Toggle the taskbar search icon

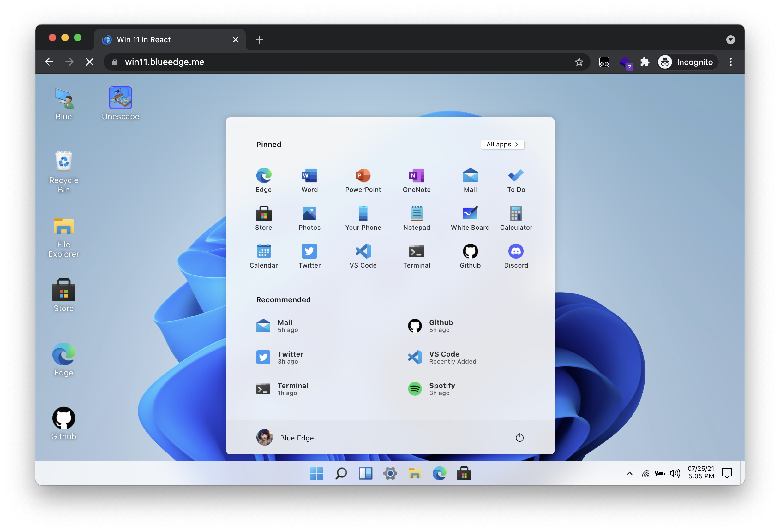341,474
